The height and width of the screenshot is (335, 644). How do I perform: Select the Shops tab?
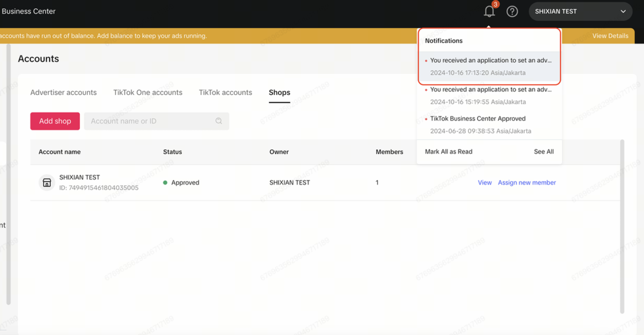[x=279, y=93]
